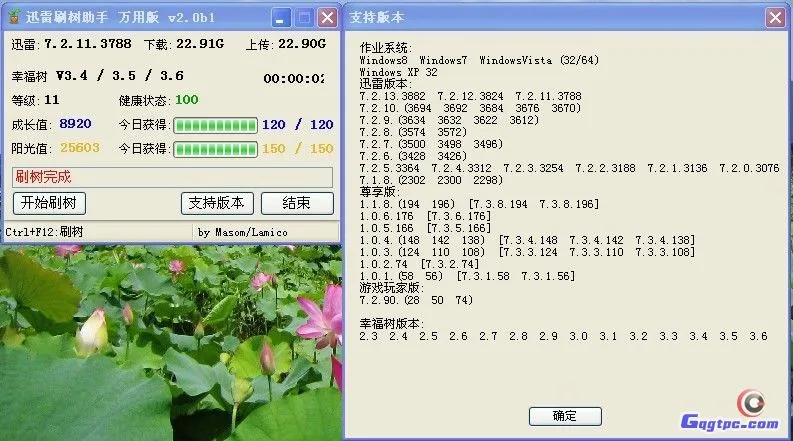Click the 下载 value 22.91G
The height and width of the screenshot is (441, 793).
[x=200, y=44]
